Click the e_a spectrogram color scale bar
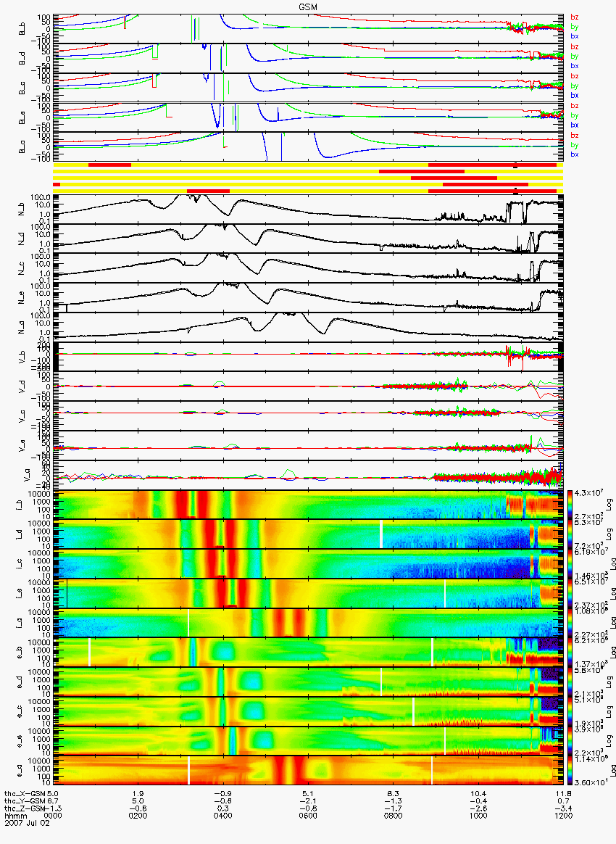 570,771
